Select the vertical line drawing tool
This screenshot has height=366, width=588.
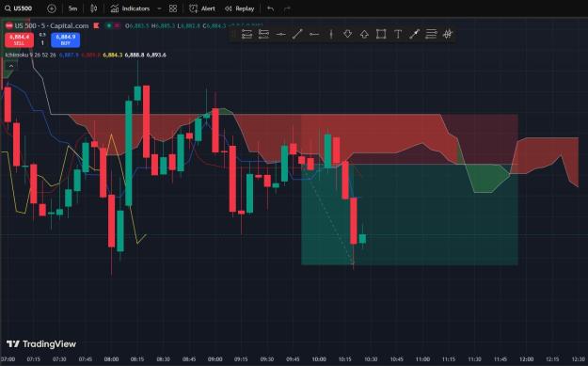pos(331,34)
